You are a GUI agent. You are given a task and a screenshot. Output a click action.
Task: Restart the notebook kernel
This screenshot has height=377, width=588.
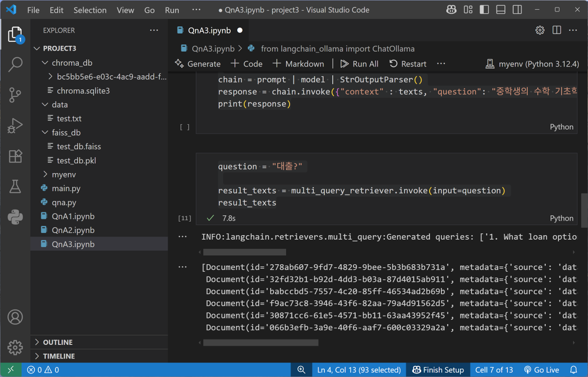pos(408,64)
